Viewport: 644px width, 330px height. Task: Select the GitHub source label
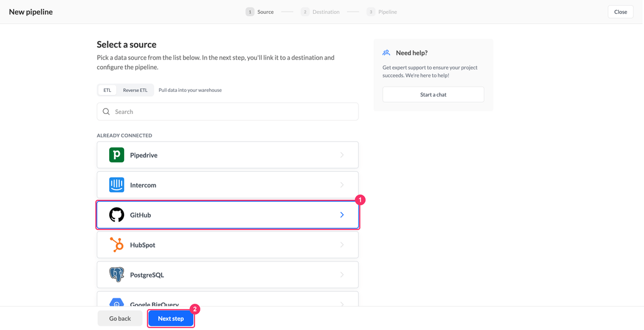pyautogui.click(x=141, y=215)
